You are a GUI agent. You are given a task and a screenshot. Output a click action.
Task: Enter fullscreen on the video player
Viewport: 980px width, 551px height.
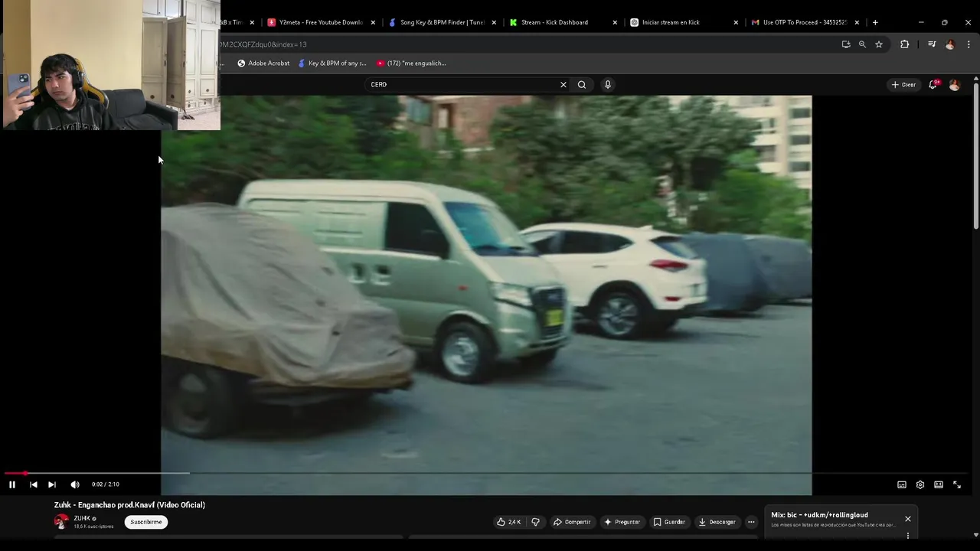point(957,484)
